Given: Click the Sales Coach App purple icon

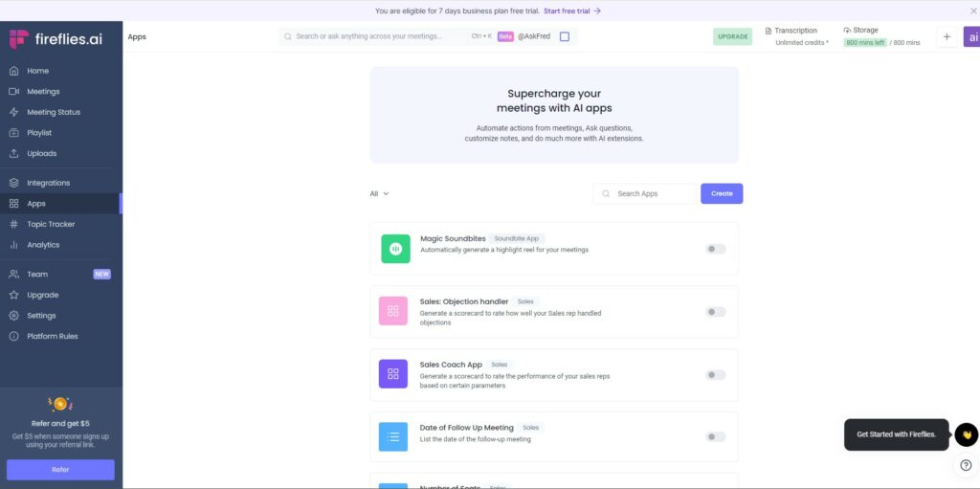Looking at the screenshot, I should click(393, 374).
